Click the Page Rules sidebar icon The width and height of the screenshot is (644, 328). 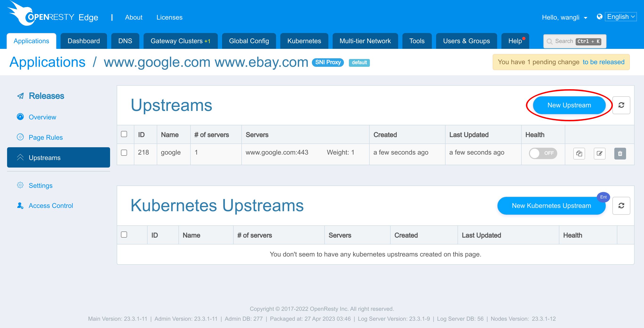click(20, 137)
